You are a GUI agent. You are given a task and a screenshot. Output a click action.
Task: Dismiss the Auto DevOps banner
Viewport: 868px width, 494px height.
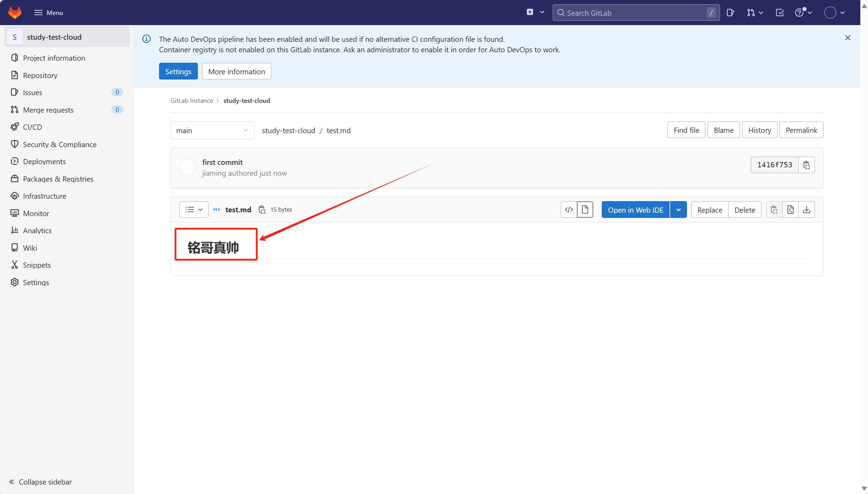pos(847,38)
